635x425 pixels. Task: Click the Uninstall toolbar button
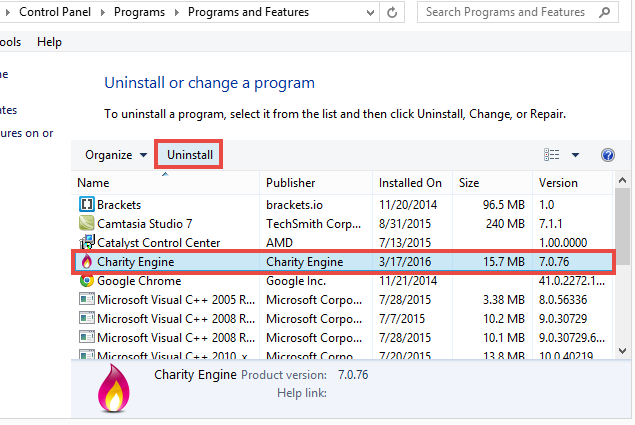189,155
